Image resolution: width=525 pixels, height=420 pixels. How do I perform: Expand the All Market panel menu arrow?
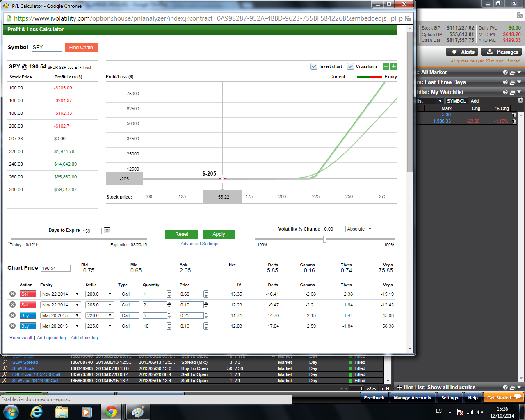coord(520,72)
